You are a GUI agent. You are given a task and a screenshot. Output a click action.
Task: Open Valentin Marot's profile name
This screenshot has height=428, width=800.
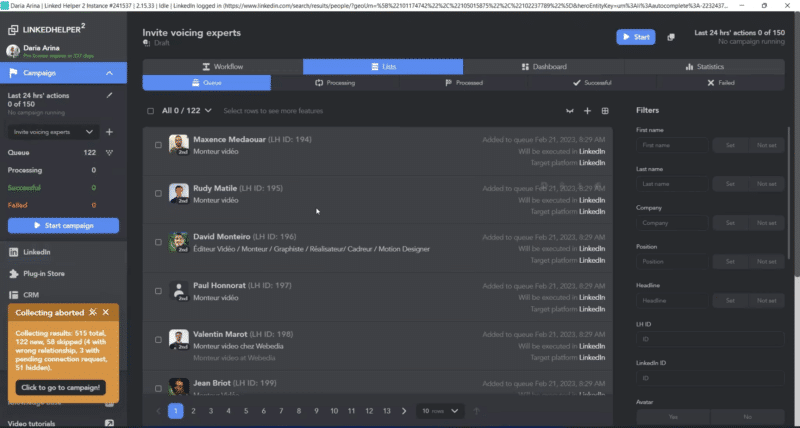click(220, 334)
